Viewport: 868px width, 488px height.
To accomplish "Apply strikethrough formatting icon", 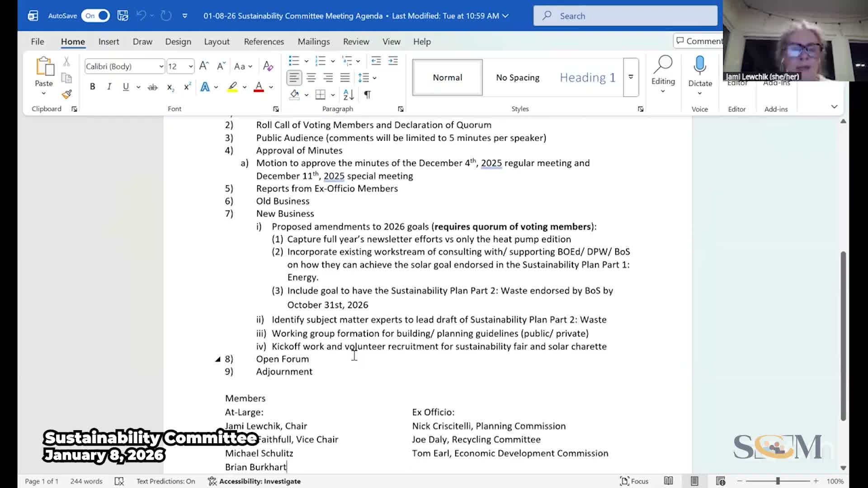I will tap(153, 87).
